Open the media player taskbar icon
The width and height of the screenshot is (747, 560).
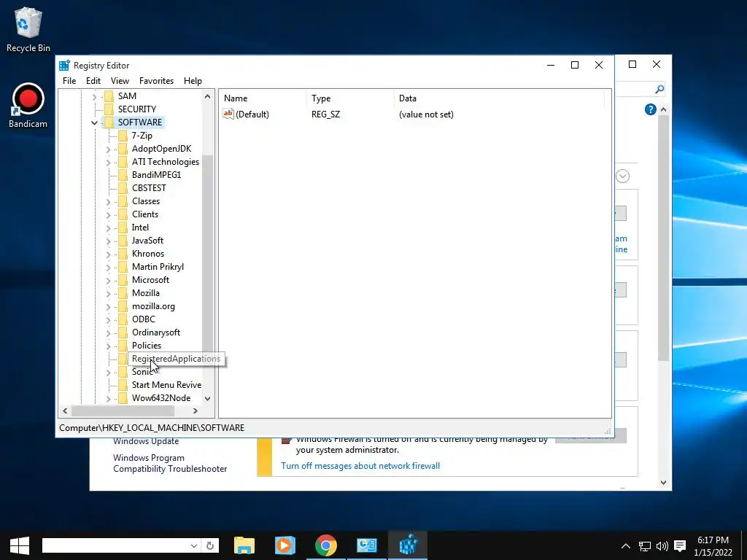[x=285, y=545]
